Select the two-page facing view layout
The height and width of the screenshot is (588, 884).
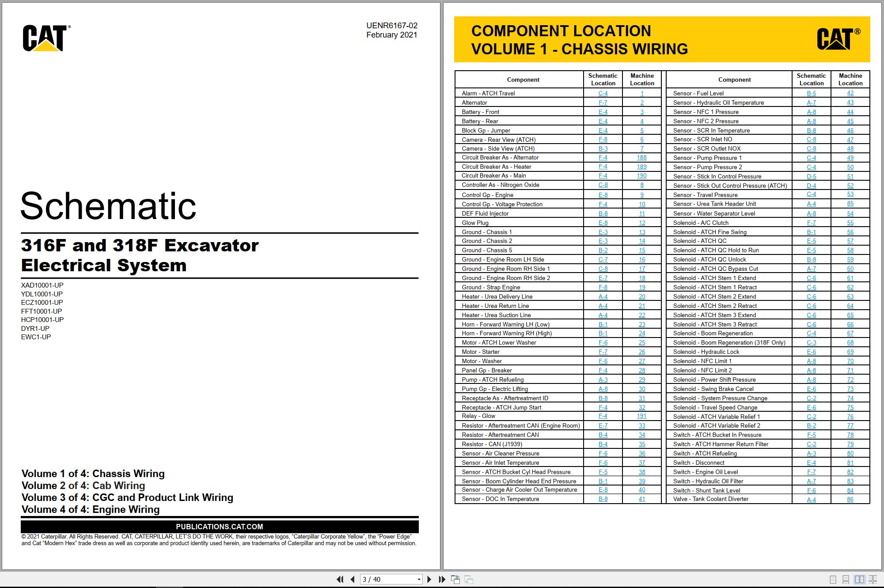tap(859, 579)
